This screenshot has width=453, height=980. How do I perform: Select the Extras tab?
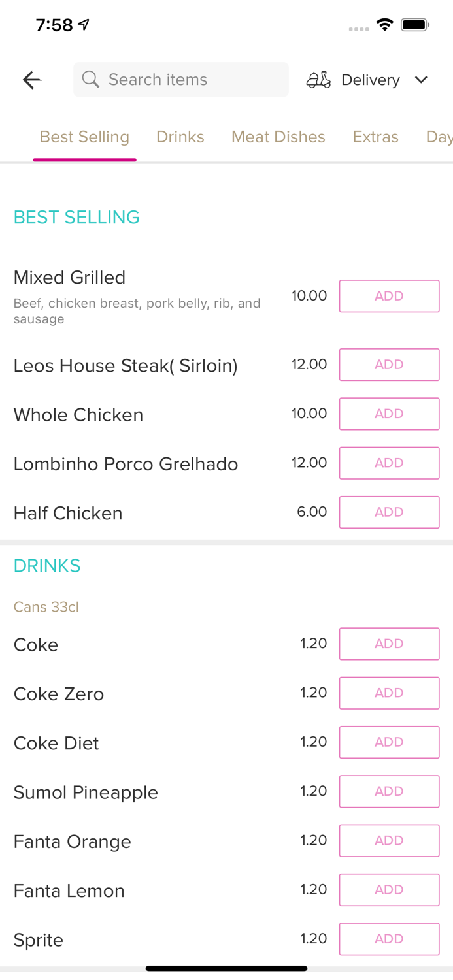tap(376, 137)
